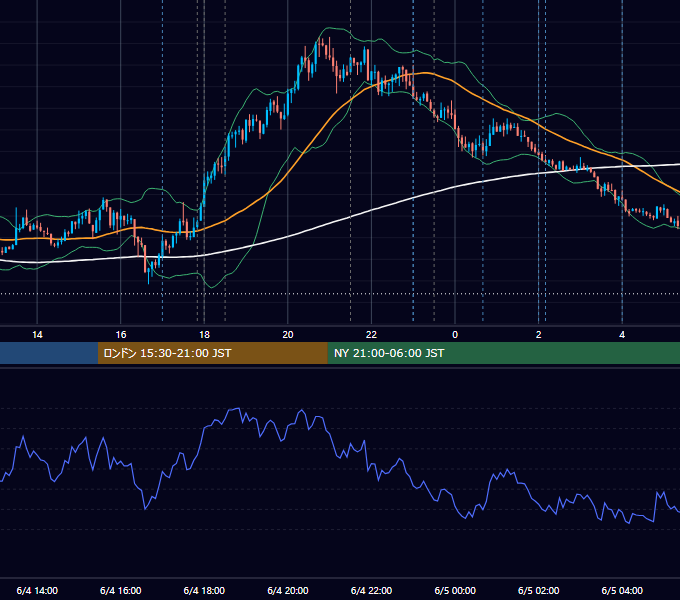This screenshot has height=600, width=680.
Task: Click the 6/4 22:00 date label
Action: pos(371,590)
